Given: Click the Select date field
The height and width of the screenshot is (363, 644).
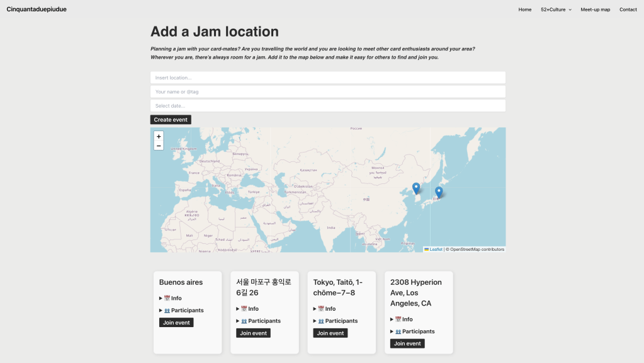Looking at the screenshot, I should [x=327, y=105].
